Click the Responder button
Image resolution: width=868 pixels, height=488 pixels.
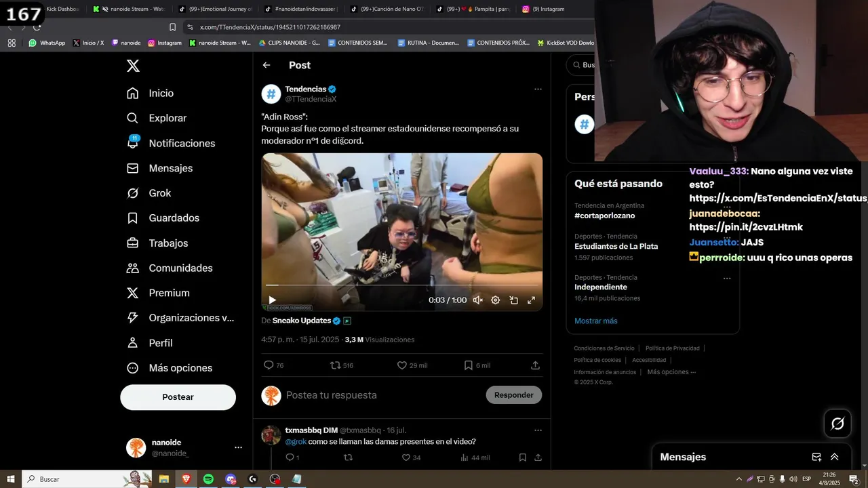coord(514,395)
